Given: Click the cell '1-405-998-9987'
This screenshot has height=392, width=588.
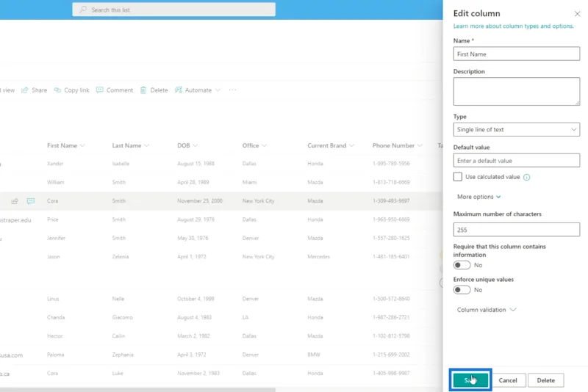Looking at the screenshot, I should click(391, 374).
